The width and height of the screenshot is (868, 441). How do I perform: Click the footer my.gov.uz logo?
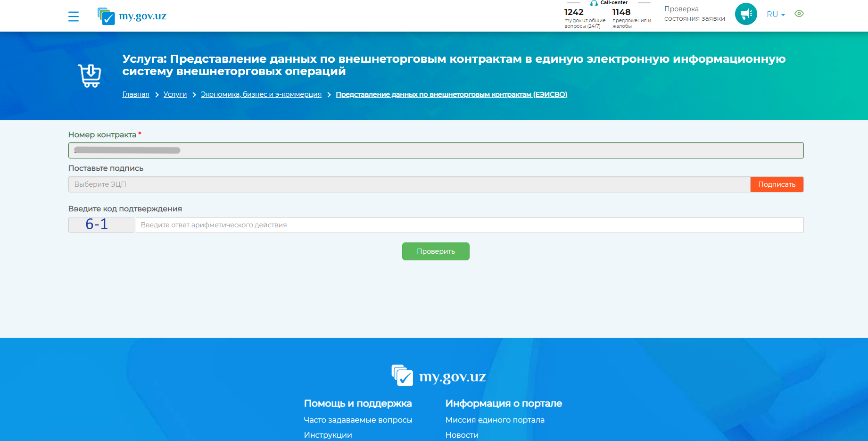pos(438,376)
